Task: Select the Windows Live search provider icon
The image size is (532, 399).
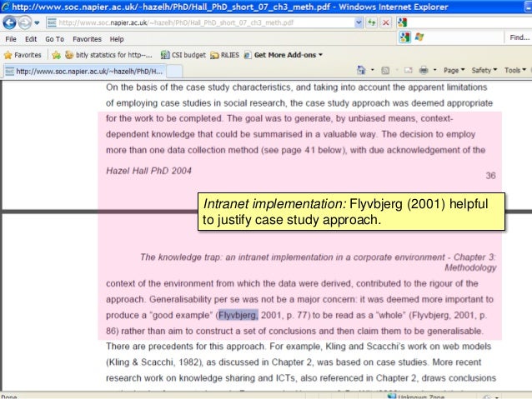Action: click(x=419, y=37)
